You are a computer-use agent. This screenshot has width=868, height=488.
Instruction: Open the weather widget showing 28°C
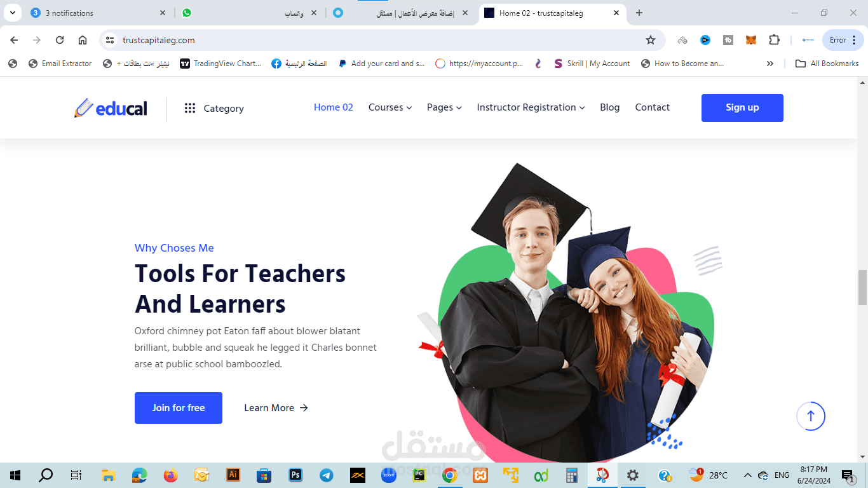[709, 475]
